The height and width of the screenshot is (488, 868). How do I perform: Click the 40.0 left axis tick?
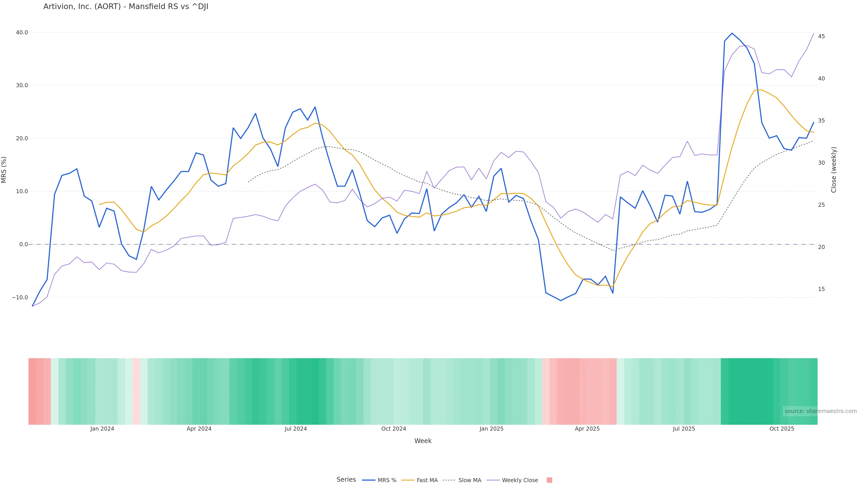[22, 33]
